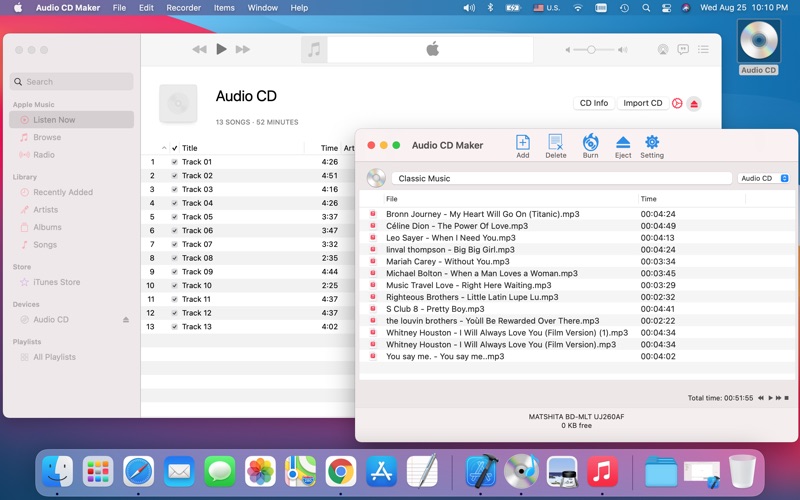Open the Recorder menu
Viewport: 800px width, 500px height.
pyautogui.click(x=184, y=8)
